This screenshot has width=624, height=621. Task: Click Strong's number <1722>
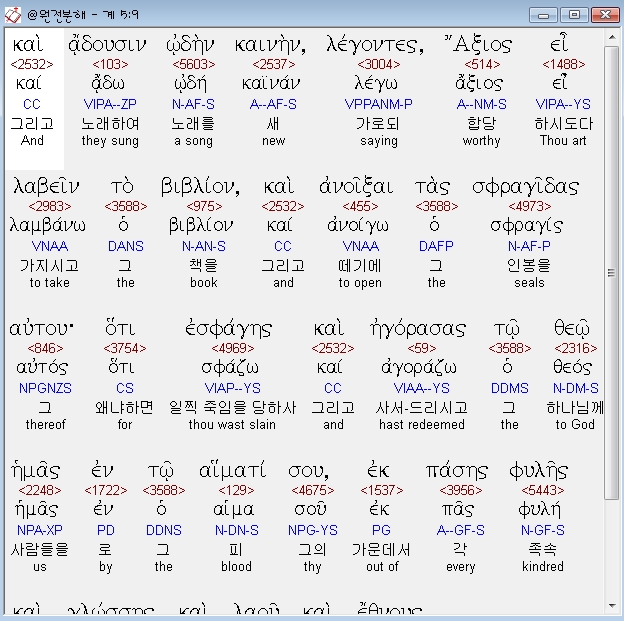(x=105, y=490)
